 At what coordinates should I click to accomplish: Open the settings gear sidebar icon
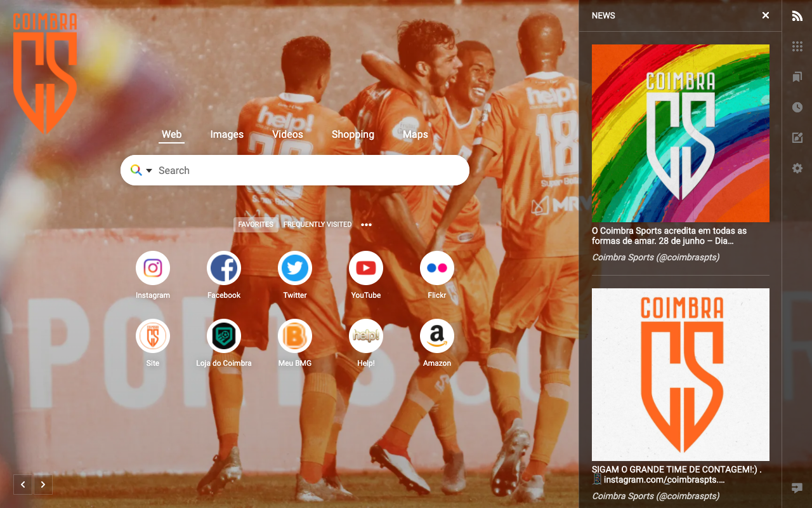(797, 168)
